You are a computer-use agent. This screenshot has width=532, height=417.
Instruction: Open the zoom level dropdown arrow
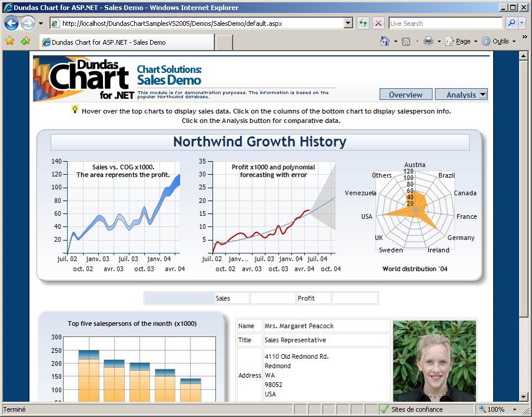tap(515, 409)
